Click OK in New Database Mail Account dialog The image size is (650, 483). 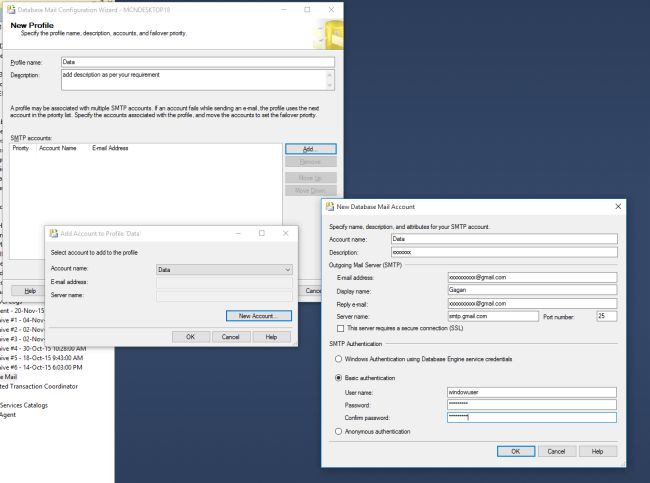tap(516, 451)
